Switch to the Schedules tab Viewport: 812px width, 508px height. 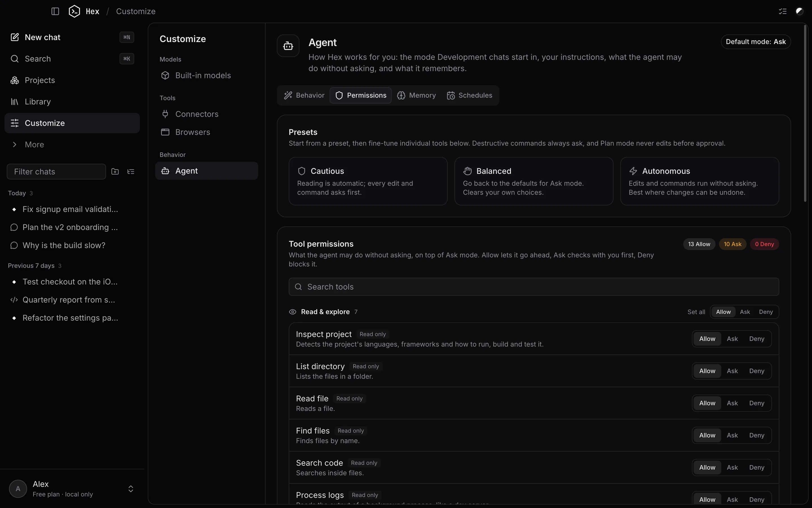[469, 95]
